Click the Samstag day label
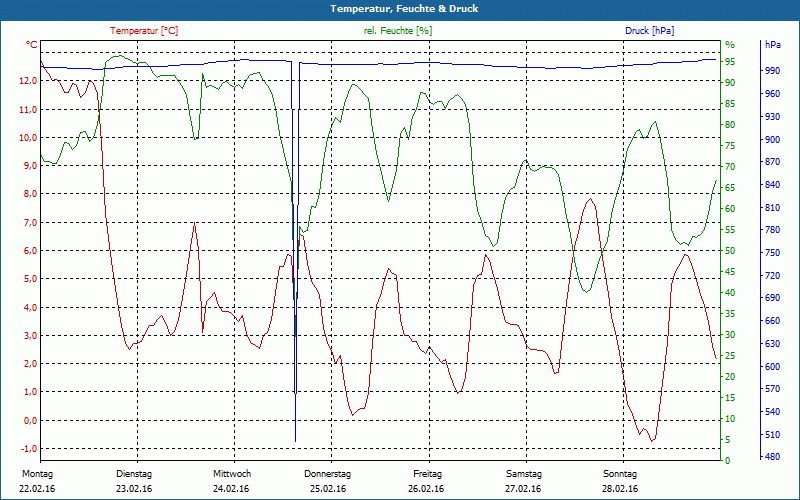This screenshot has width=800, height=500. (523, 474)
